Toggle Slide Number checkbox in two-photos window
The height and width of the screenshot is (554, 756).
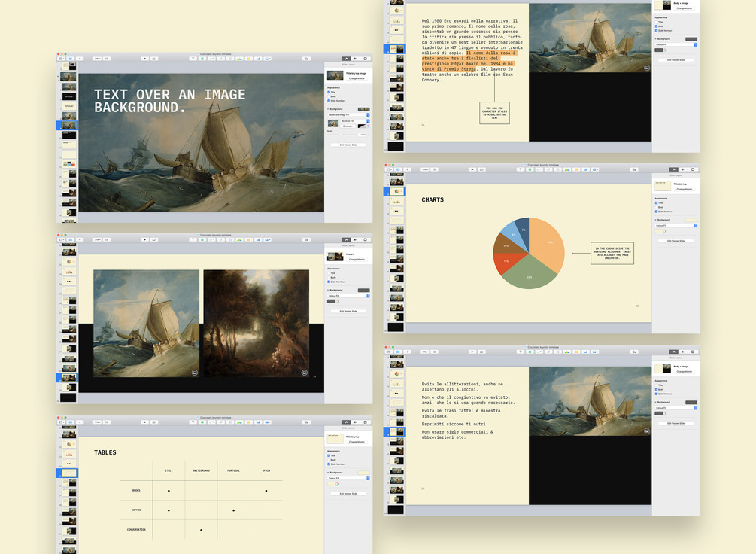328,282
